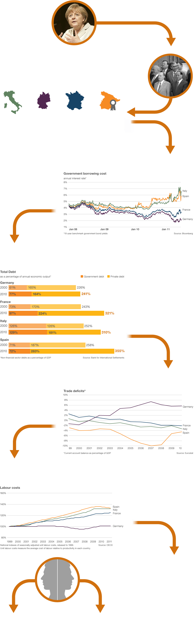
Task: Select the two-faced head silhouette icon
Action: [57, 580]
